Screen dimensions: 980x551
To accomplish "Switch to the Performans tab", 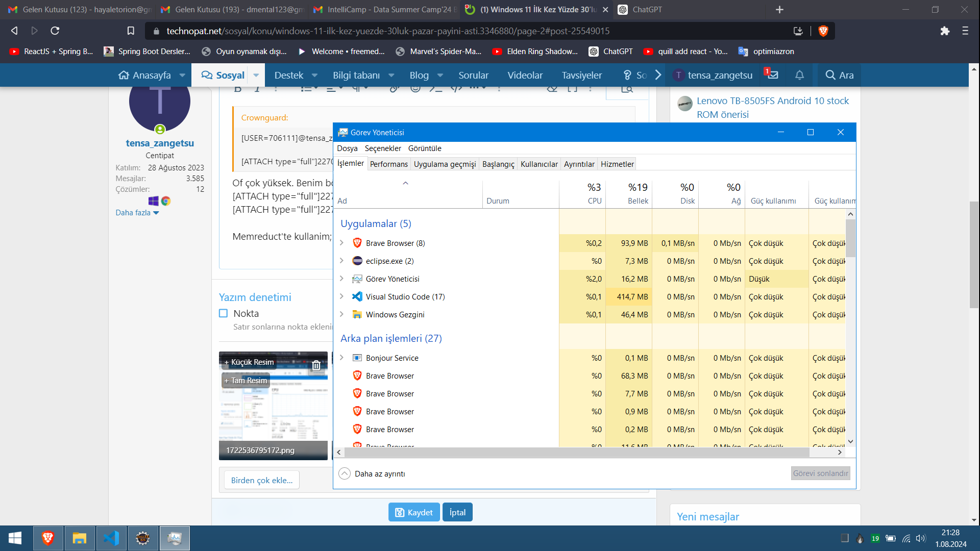I will (388, 164).
